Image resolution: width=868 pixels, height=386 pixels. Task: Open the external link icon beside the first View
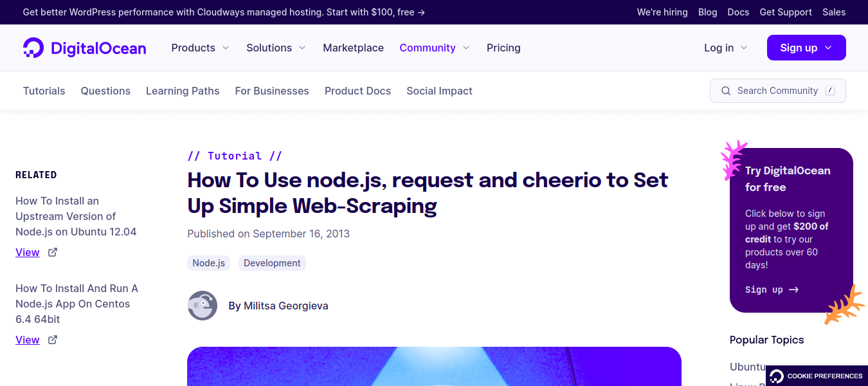(x=52, y=252)
